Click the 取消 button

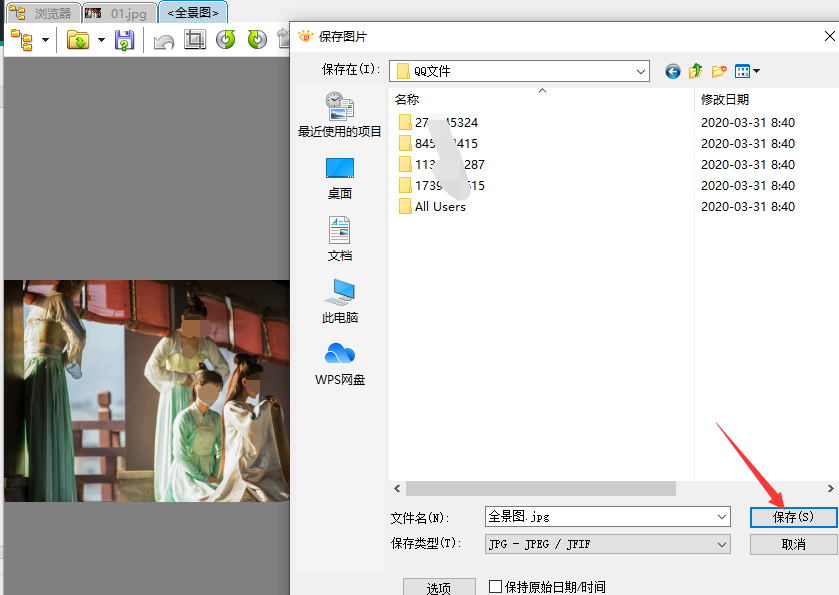793,544
